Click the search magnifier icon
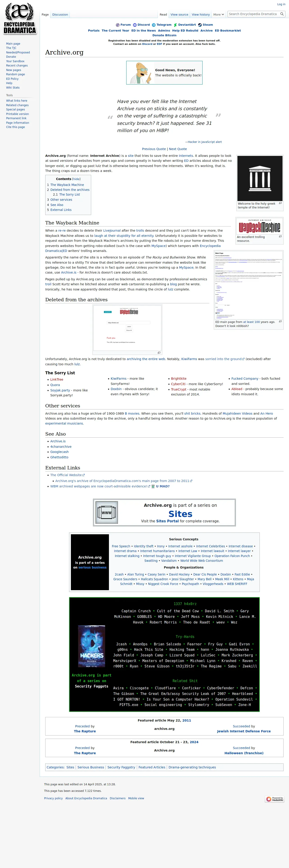 pos(282,14)
